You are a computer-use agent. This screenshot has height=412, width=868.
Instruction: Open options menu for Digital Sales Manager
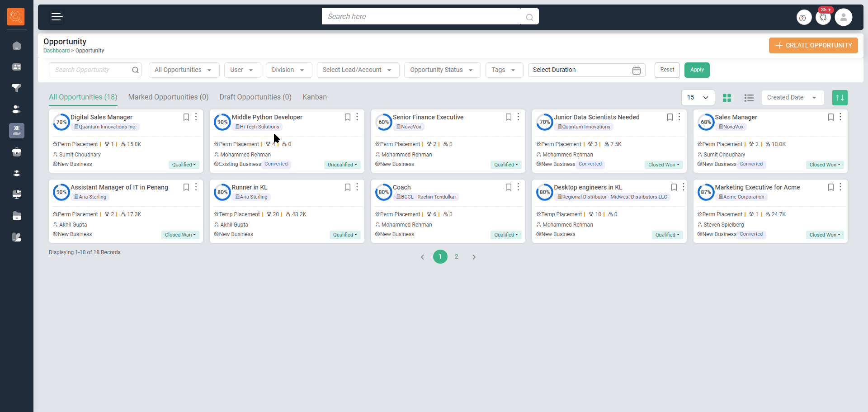[196, 117]
